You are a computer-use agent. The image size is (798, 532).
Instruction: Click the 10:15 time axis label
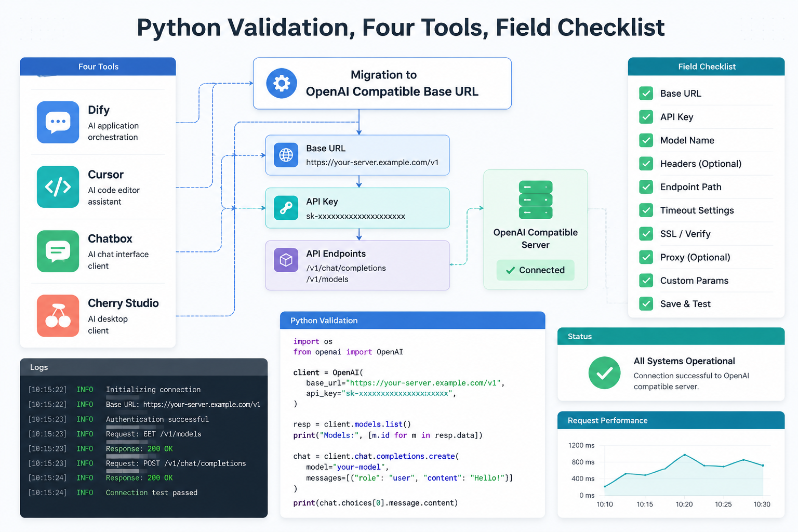[x=645, y=504]
